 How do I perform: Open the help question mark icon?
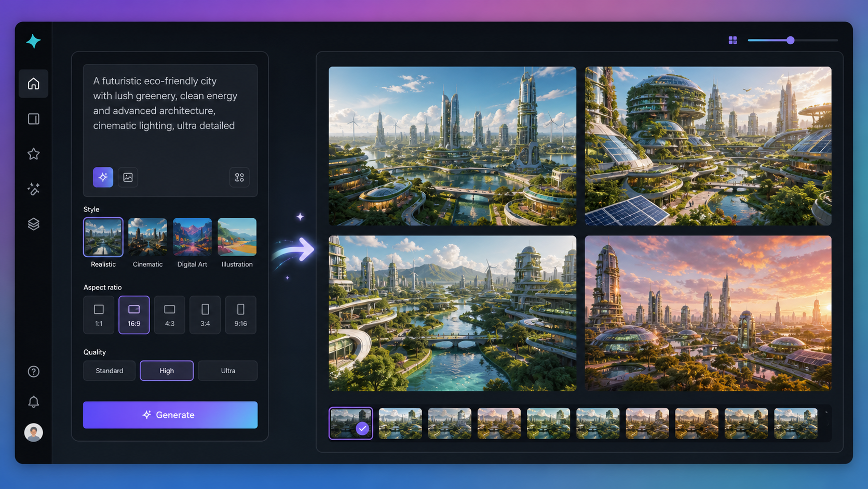[x=33, y=372]
